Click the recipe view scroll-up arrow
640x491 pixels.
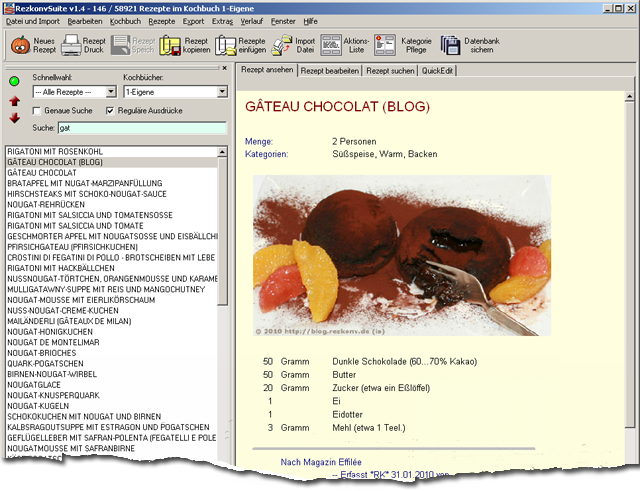(629, 96)
